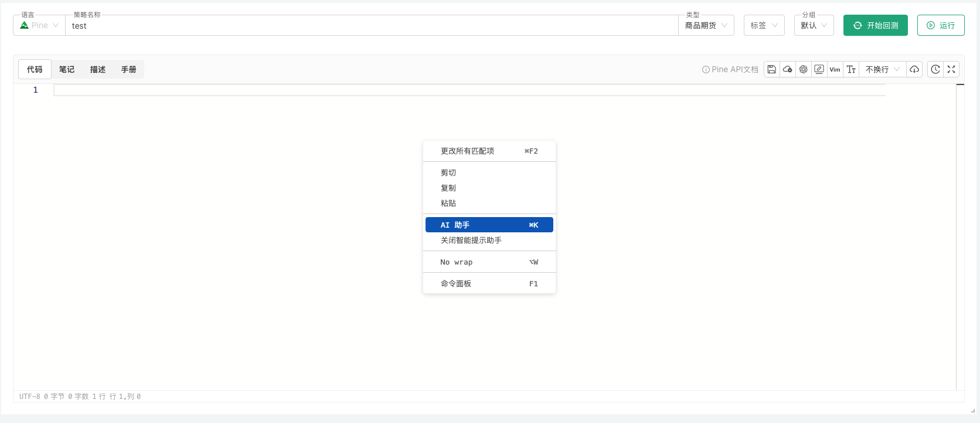Screen dimensions: 980x423
Task: Open the Pine language dropdown
Action: click(x=39, y=25)
